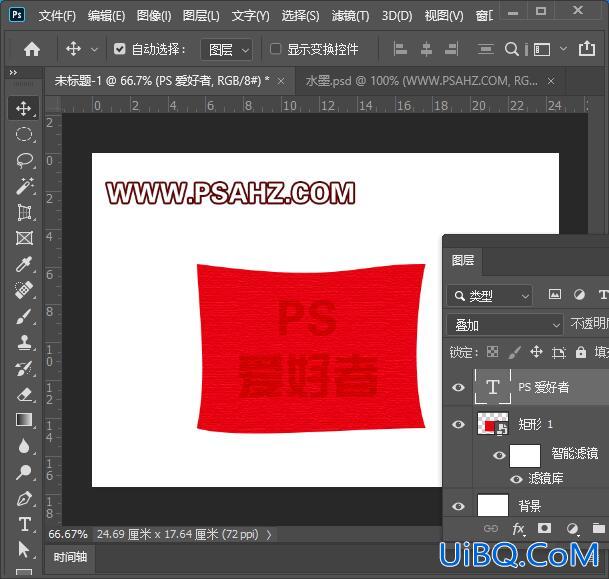Select the 智能滤镜 mask thumbnail
This screenshot has width=609, height=579.
[525, 456]
